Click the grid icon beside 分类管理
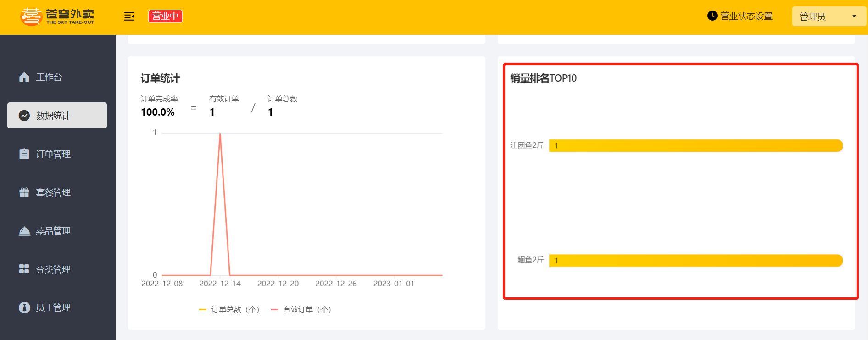This screenshot has width=868, height=340. (x=24, y=269)
